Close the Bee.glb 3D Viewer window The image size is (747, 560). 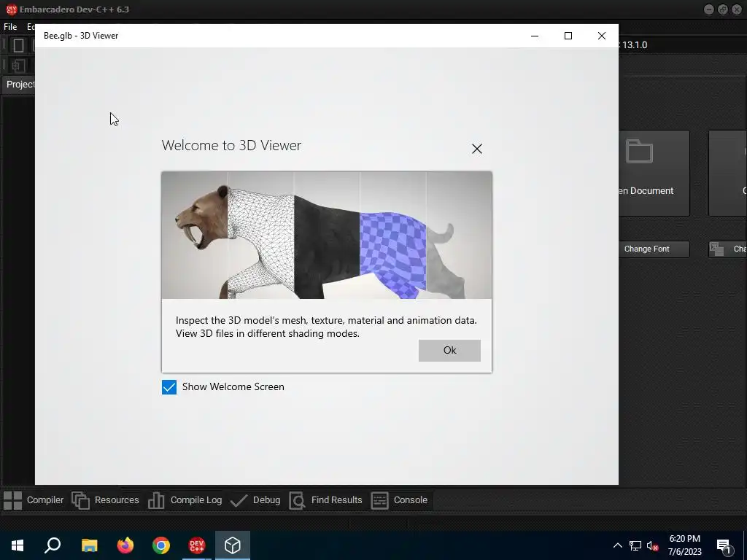(602, 36)
